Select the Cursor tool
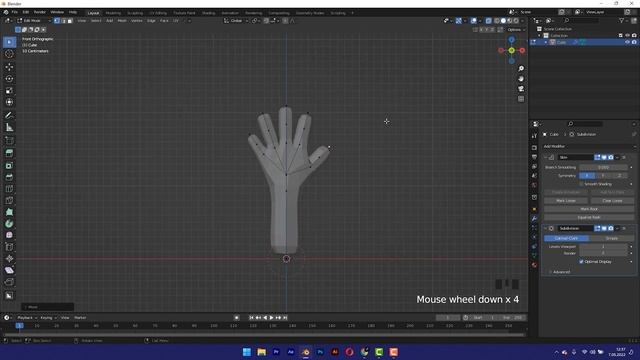The width and height of the screenshot is (640, 360). tap(9, 54)
